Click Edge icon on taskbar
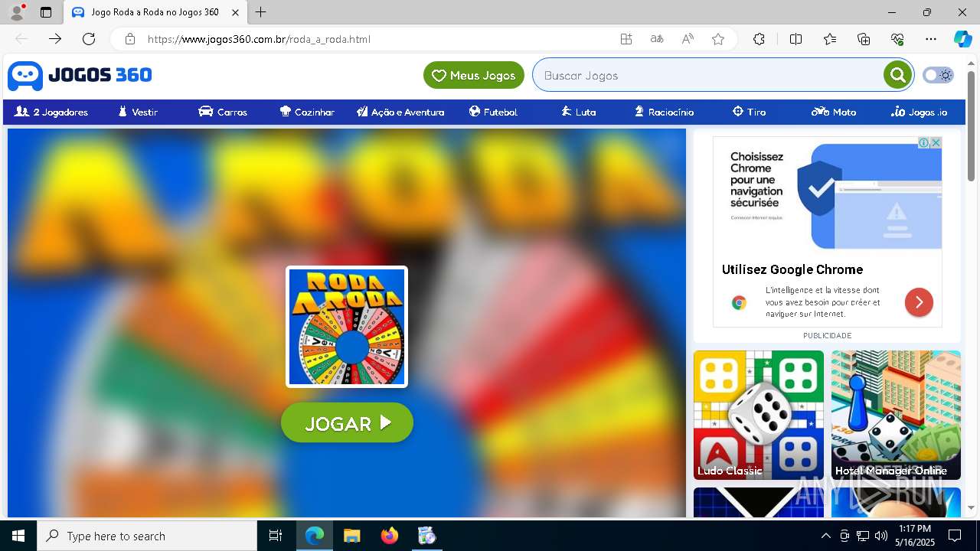980x551 pixels. [314, 536]
